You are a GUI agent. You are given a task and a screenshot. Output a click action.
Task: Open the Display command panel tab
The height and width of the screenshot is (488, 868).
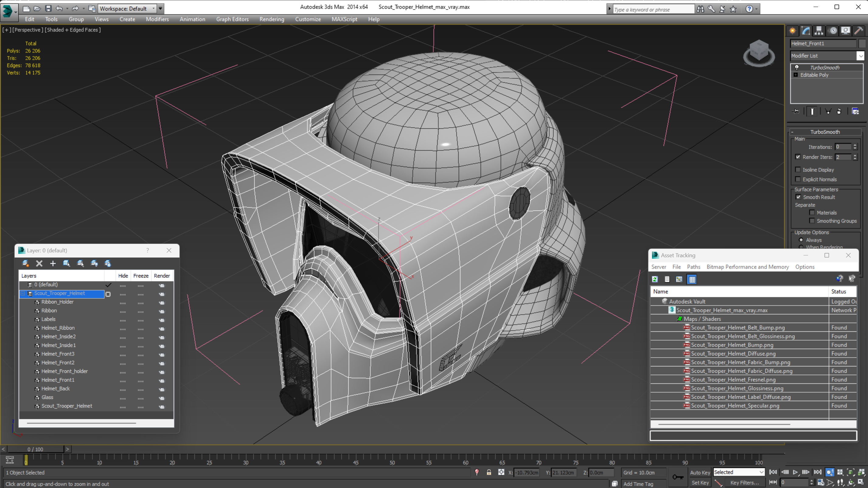[x=845, y=31]
